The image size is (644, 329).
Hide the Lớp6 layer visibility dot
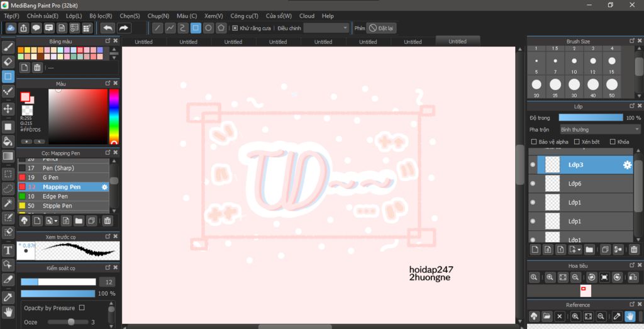[533, 184]
